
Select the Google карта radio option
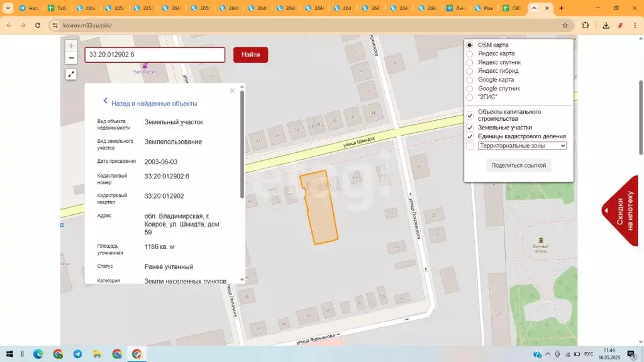pos(469,80)
